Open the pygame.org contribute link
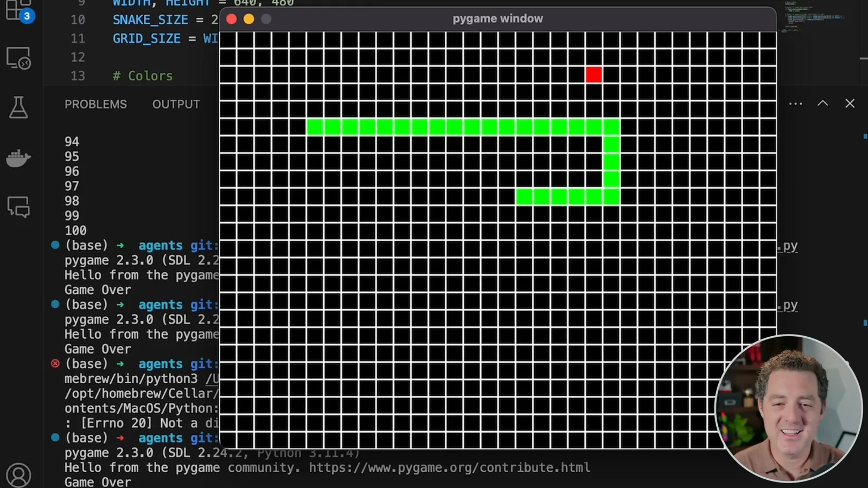This screenshot has width=868, height=488. coord(449,467)
